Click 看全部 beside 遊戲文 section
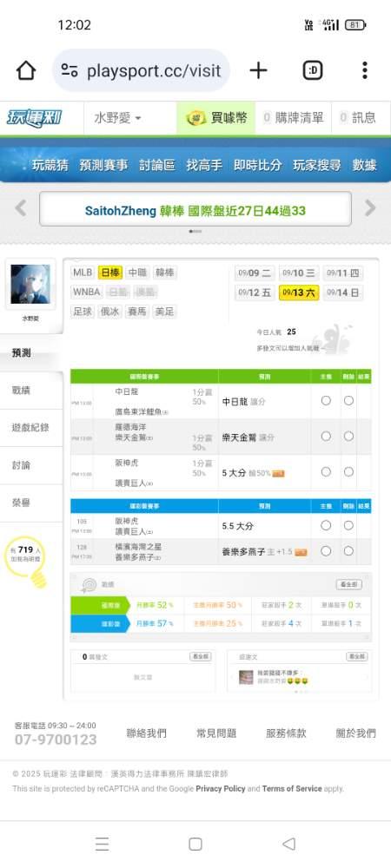Screen dimensions: 391x868 point(356,656)
